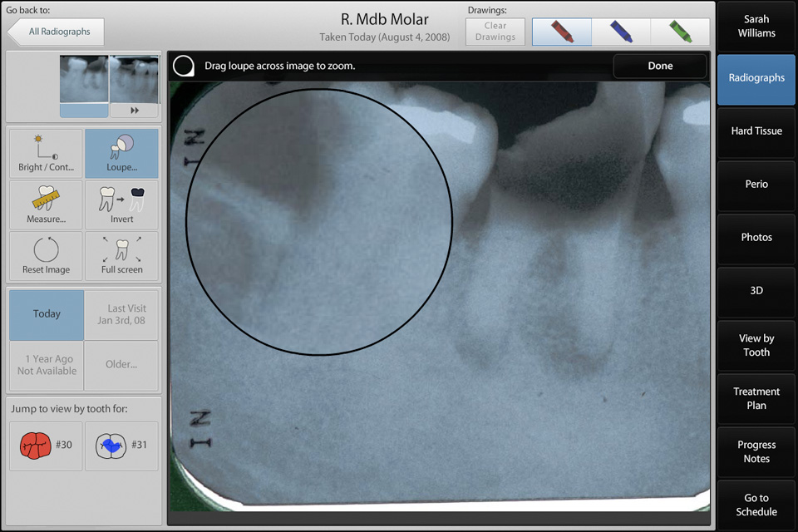Select the first radiograph thumbnail
This screenshot has height=532, width=798.
(84, 80)
